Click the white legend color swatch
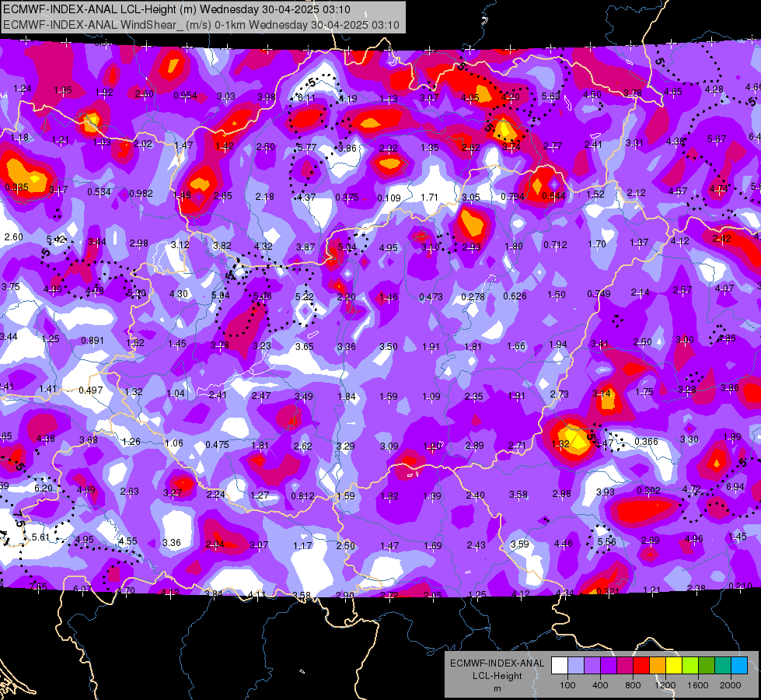 560,666
